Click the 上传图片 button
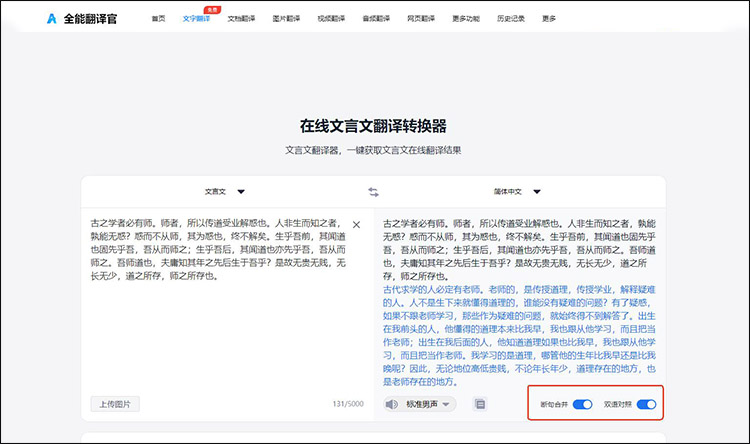Image resolution: width=750 pixels, height=444 pixels. 115,404
